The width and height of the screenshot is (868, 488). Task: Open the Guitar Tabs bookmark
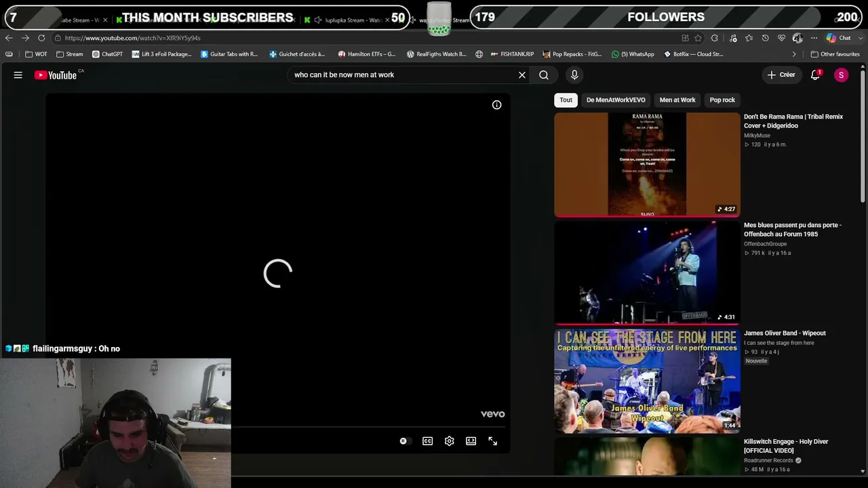click(x=229, y=54)
